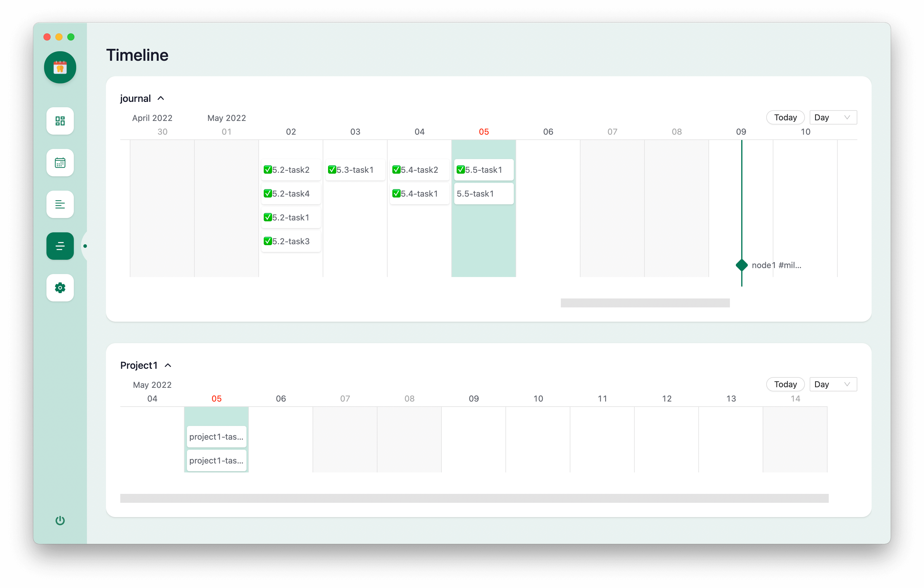The height and width of the screenshot is (588, 924).
Task: Click the yellow minimize window button
Action: [x=59, y=37]
